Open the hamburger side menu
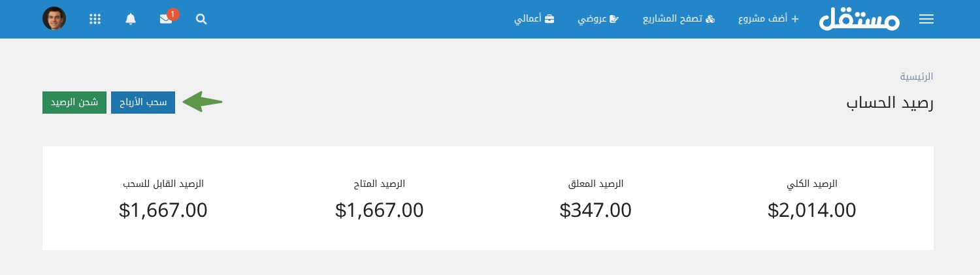 point(926,20)
